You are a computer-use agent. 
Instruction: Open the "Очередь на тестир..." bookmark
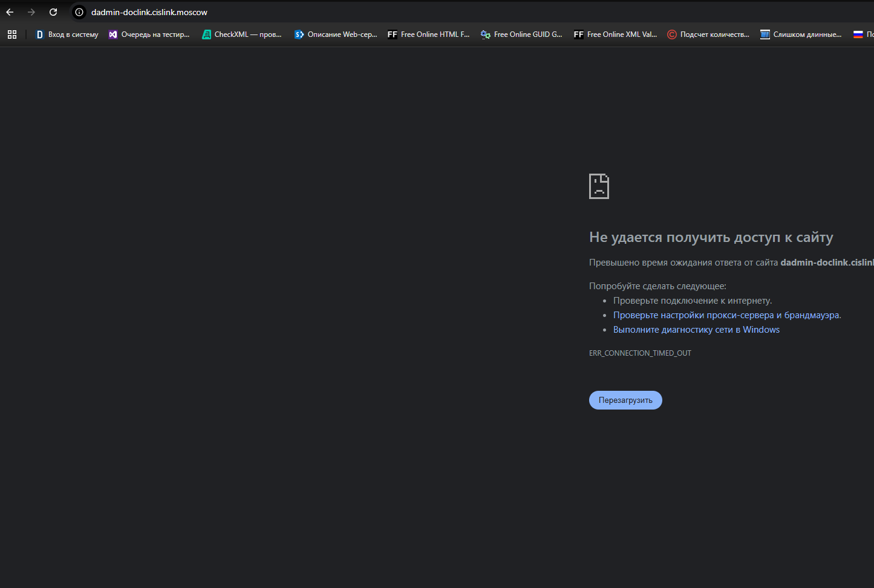coord(149,34)
